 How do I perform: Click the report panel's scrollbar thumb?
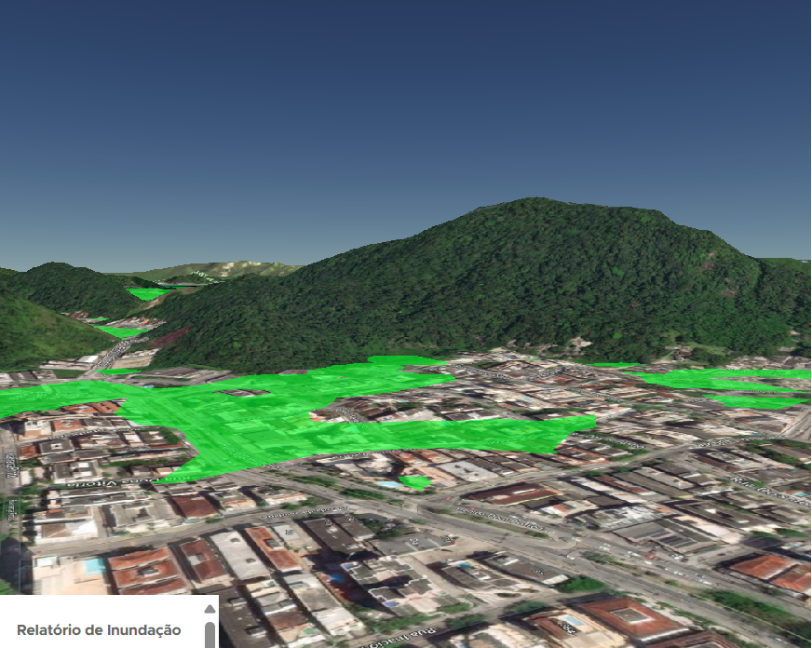210,633
